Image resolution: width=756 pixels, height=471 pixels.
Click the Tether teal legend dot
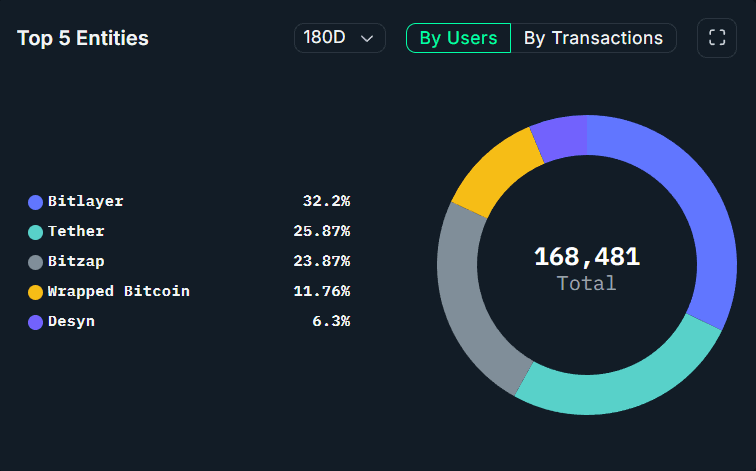pyautogui.click(x=36, y=232)
